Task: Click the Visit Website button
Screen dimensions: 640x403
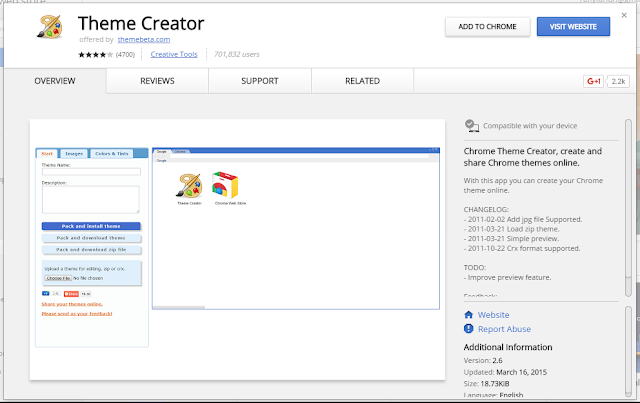Action: click(573, 27)
